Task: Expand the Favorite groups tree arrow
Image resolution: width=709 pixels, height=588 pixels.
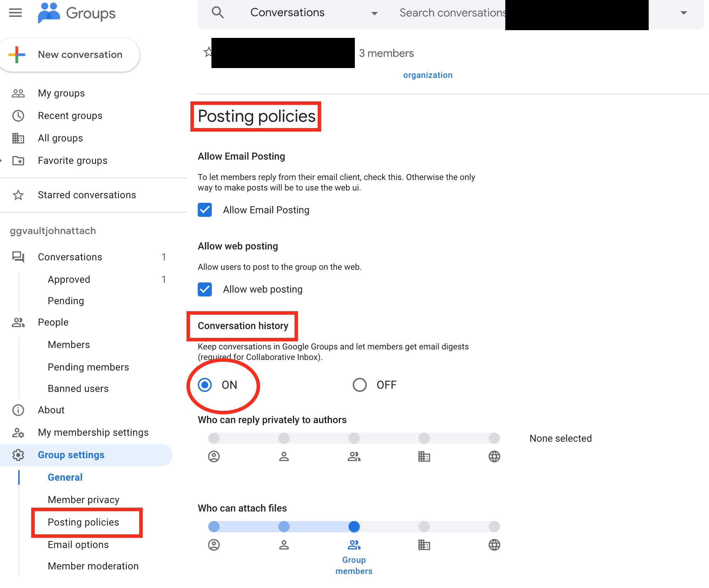Action: pos(1,161)
